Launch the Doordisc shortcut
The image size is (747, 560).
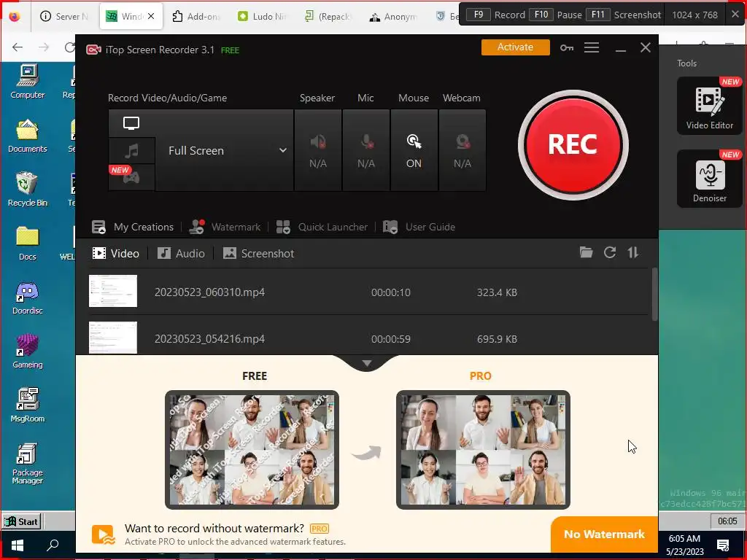click(28, 297)
